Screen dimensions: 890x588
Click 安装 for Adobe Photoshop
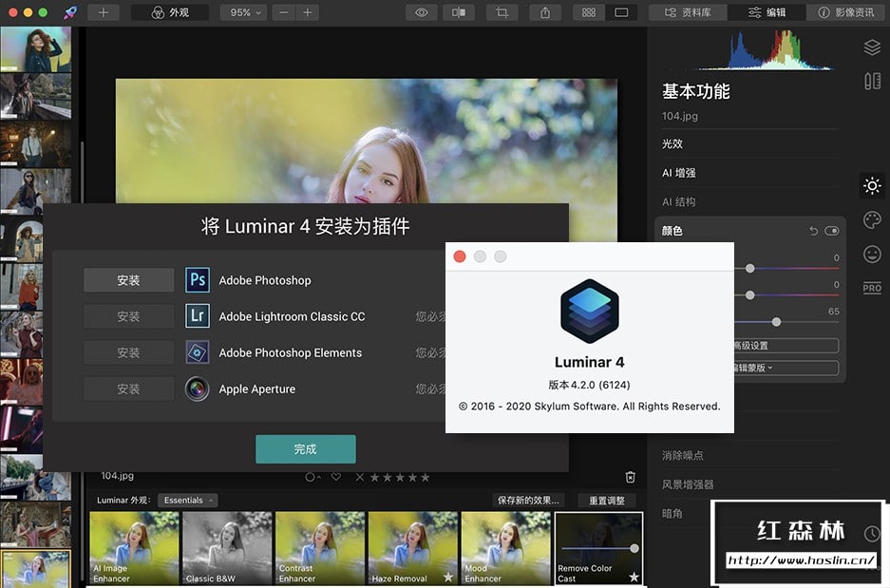(129, 280)
